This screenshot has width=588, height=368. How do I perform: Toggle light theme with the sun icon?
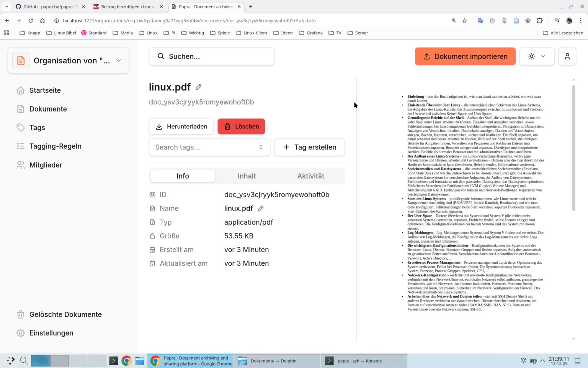531,56
